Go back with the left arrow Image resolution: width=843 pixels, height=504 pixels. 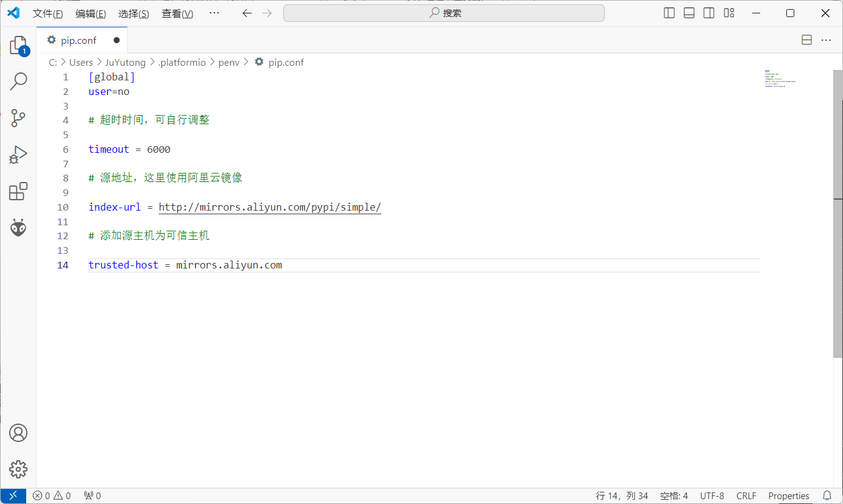[x=247, y=13]
